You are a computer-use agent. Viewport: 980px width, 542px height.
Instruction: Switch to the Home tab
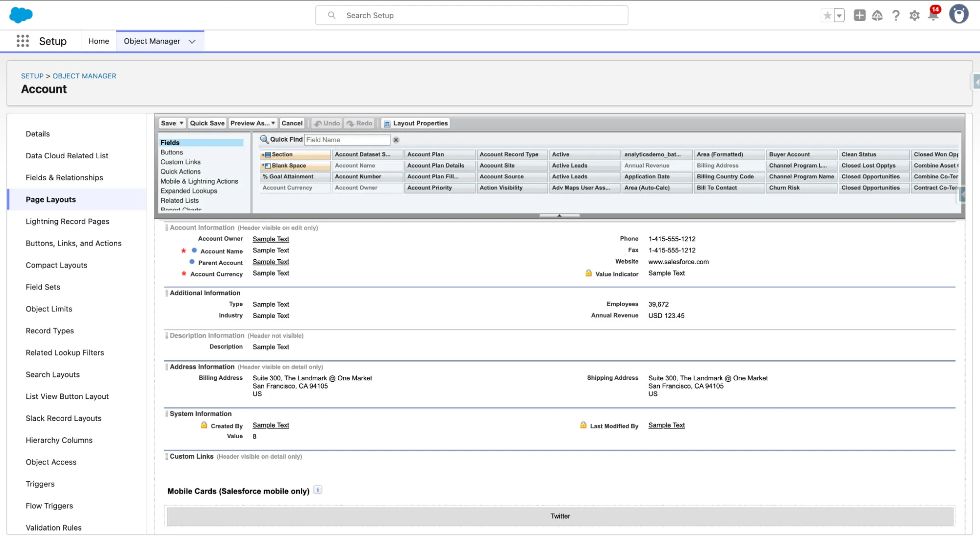pos(99,42)
